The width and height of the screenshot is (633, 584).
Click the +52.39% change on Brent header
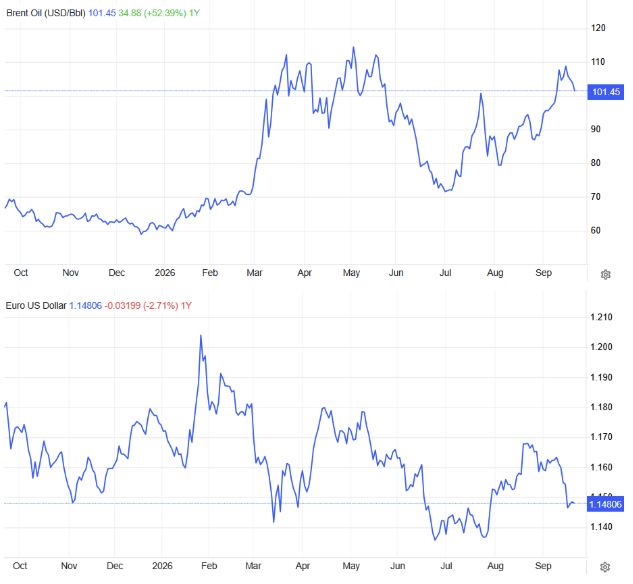point(165,13)
